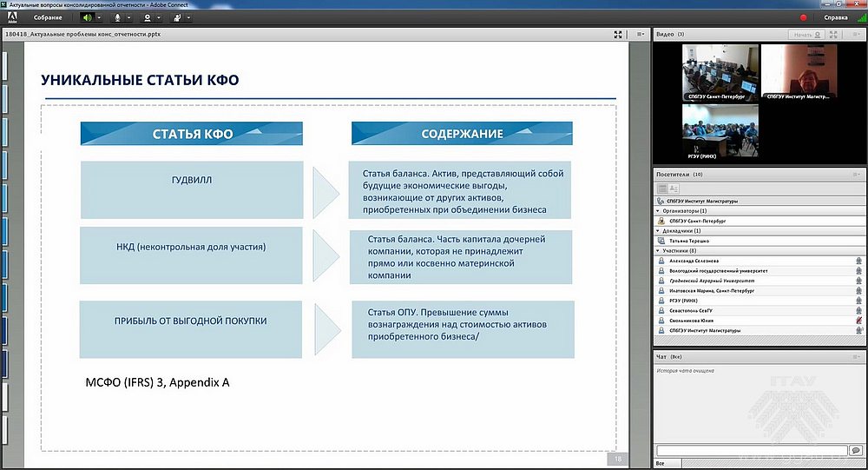Click the microphone icon in РГЭУ (РИНХ) row

(858, 301)
